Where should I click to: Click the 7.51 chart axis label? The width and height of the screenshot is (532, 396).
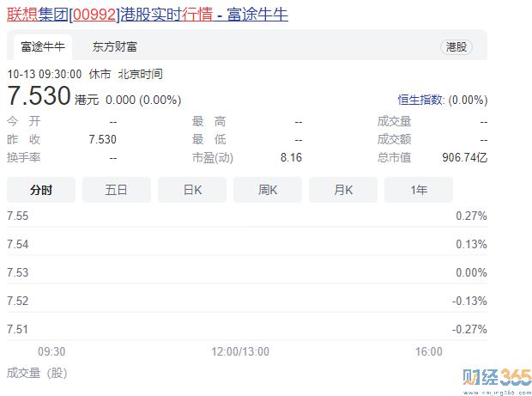[18, 329]
